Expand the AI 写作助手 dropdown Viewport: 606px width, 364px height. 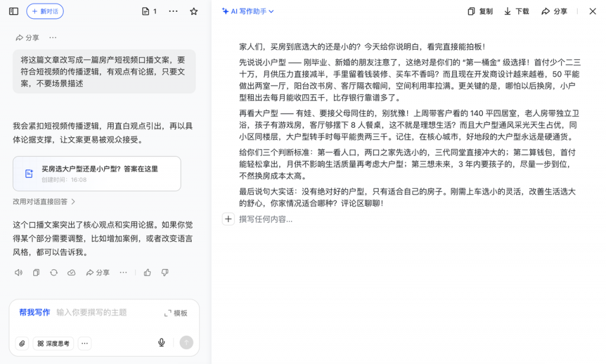tap(248, 11)
